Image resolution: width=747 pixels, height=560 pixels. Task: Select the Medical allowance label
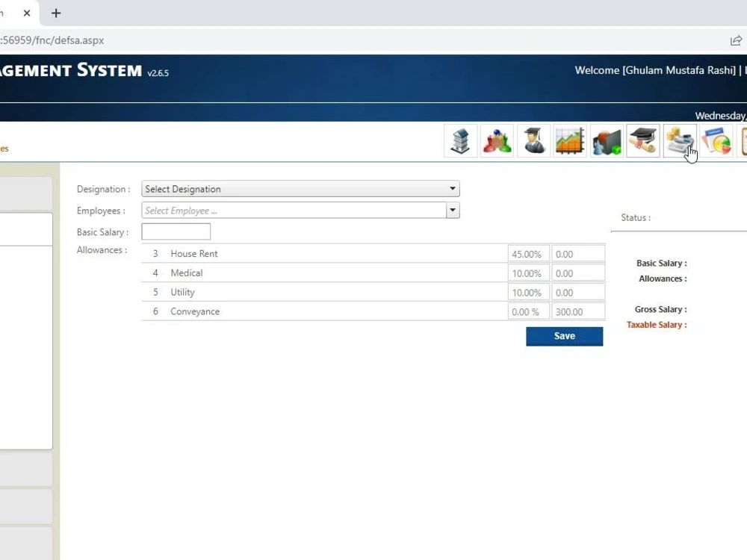point(186,273)
